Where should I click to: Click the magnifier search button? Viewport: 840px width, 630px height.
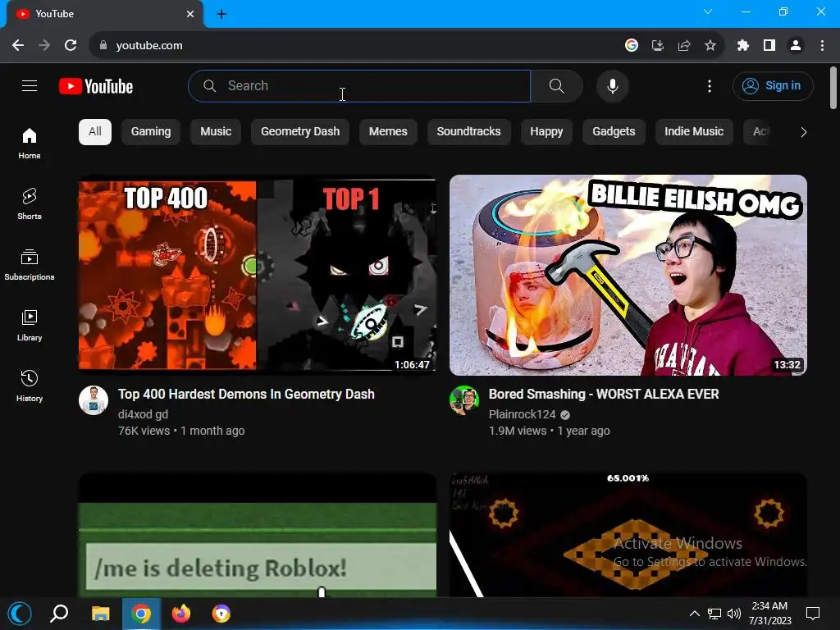tap(557, 85)
